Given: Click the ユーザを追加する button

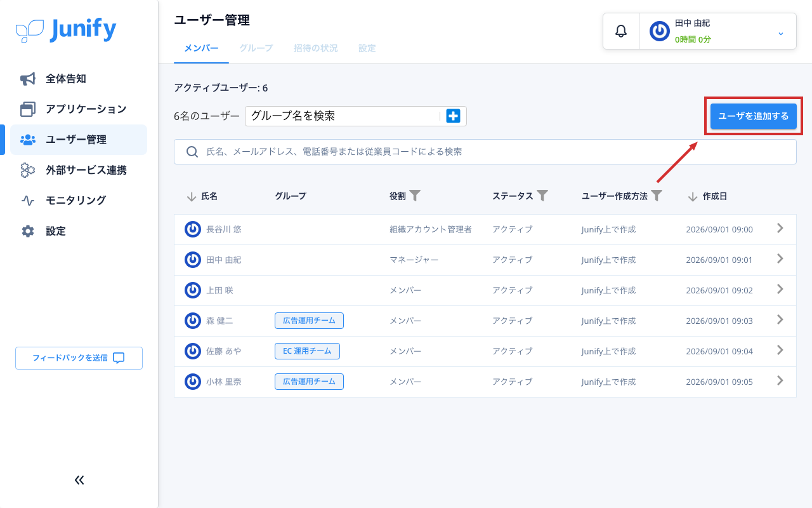Looking at the screenshot, I should (x=754, y=116).
